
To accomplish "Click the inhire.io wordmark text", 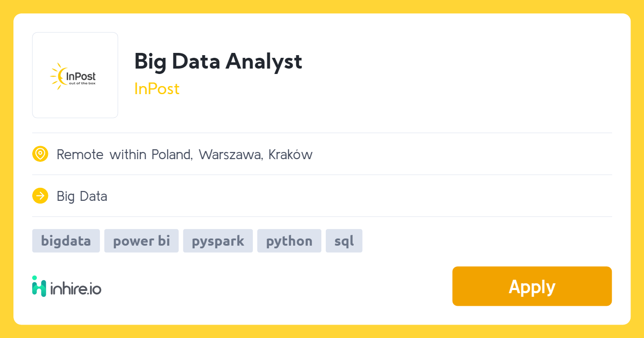I will (76, 289).
